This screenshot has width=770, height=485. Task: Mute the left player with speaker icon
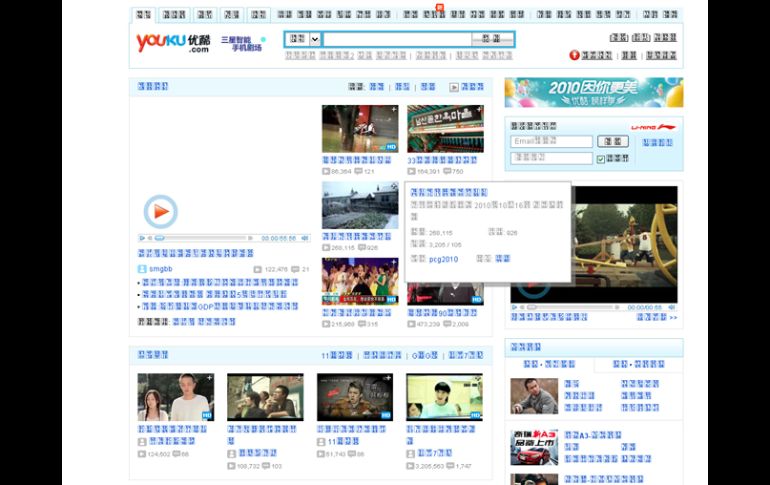[x=305, y=238]
